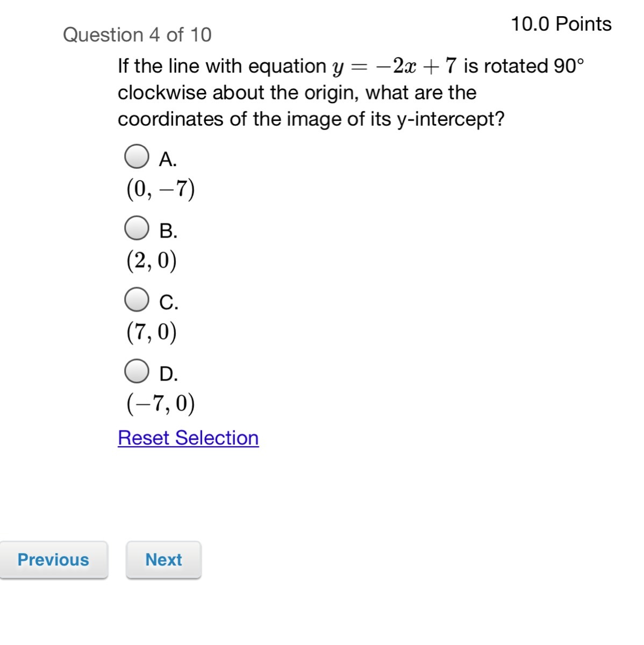
Task: Click the '10.0 Points' label
Action: pyautogui.click(x=561, y=24)
